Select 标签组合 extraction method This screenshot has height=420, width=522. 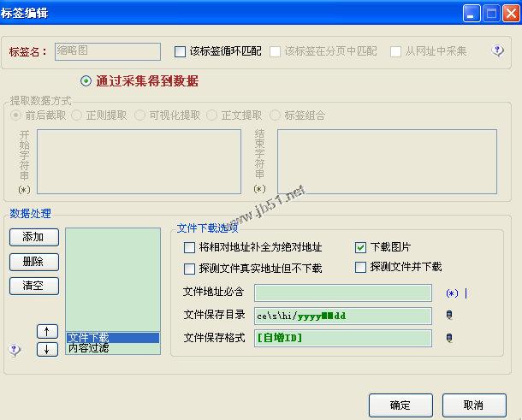coord(275,115)
